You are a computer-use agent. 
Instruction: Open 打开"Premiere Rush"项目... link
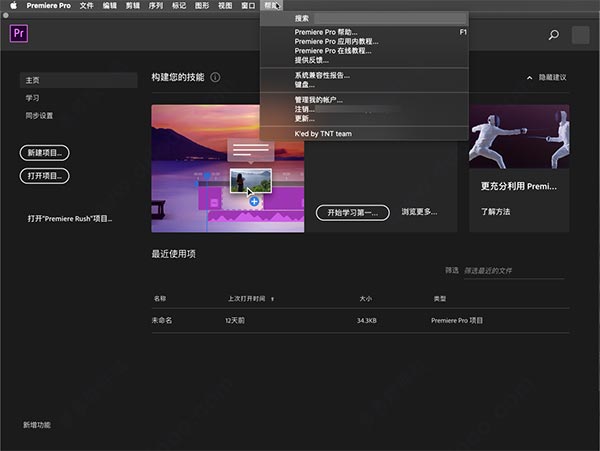(x=70, y=219)
